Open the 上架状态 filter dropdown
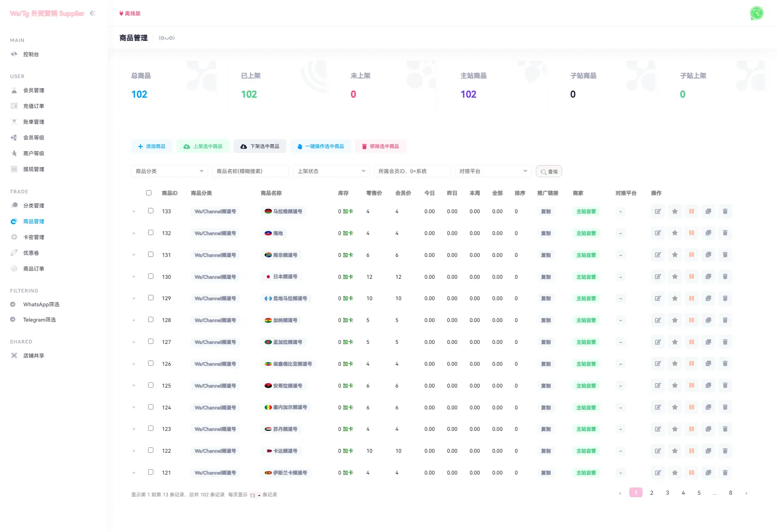This screenshot has height=532, width=777. [331, 171]
